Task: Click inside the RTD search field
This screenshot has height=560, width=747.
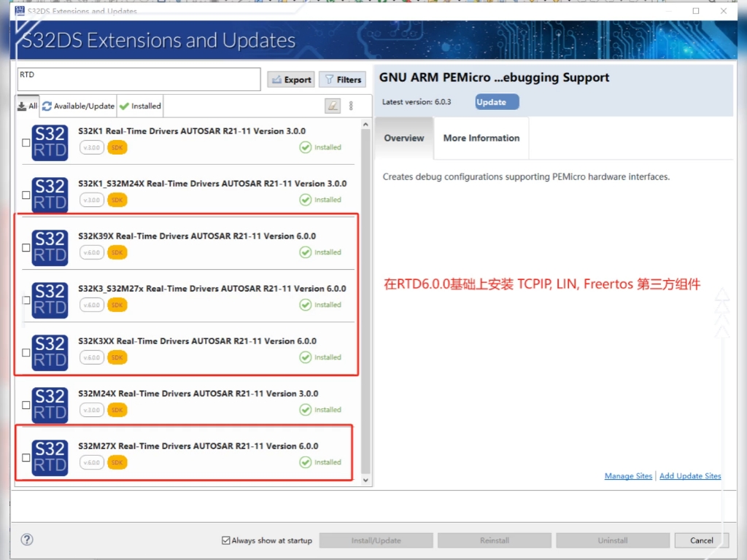Action: [139, 78]
